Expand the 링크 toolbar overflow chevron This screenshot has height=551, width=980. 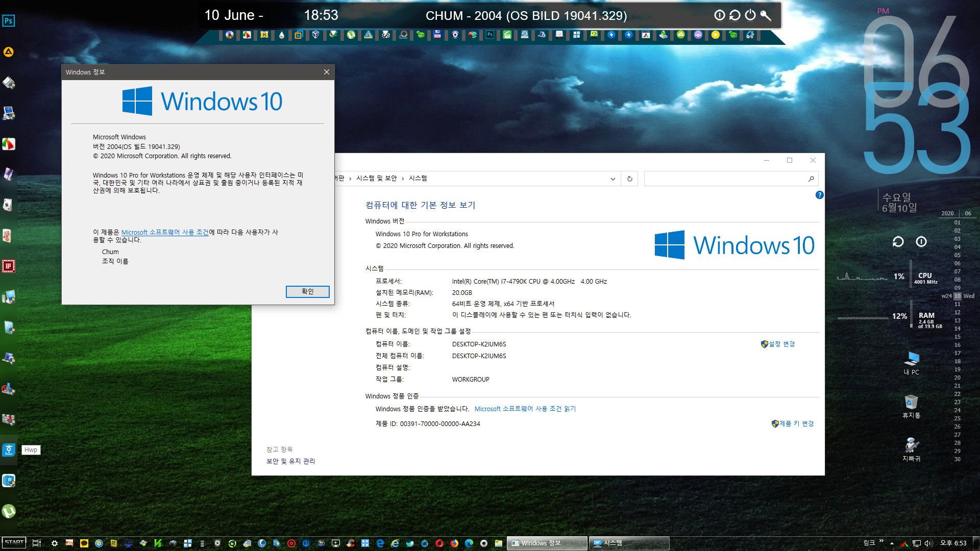click(881, 541)
